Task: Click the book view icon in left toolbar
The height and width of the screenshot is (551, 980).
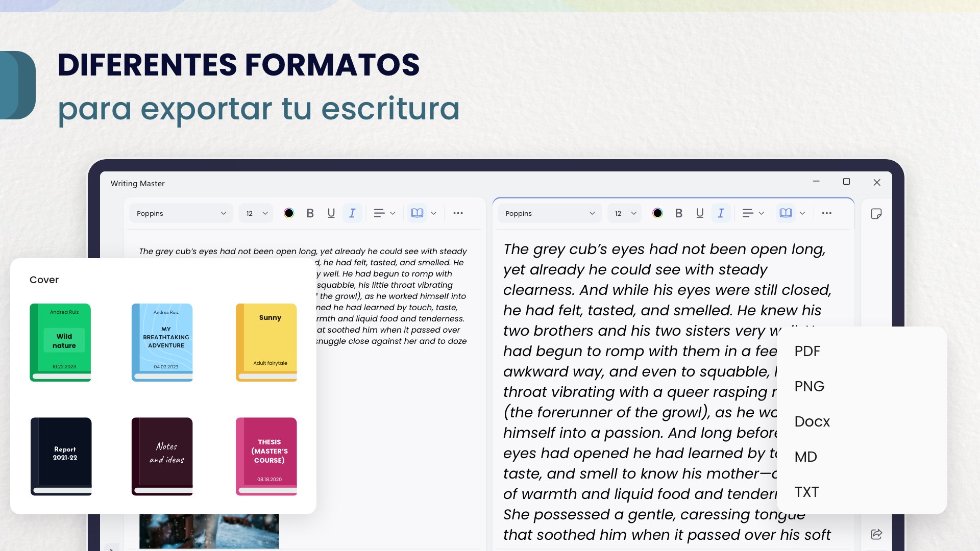Action: 417,213
